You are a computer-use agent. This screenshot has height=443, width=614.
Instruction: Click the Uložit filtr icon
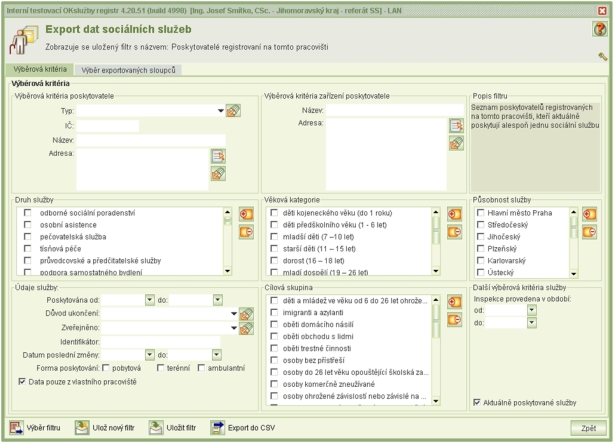tap(156, 428)
